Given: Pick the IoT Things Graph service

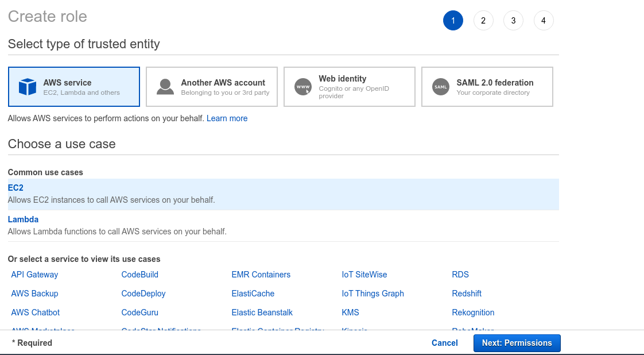Looking at the screenshot, I should [x=373, y=294].
